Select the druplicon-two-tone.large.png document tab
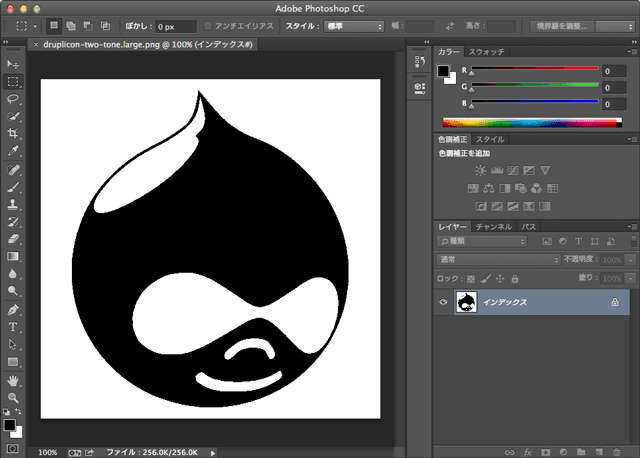640x458 pixels. point(143,44)
